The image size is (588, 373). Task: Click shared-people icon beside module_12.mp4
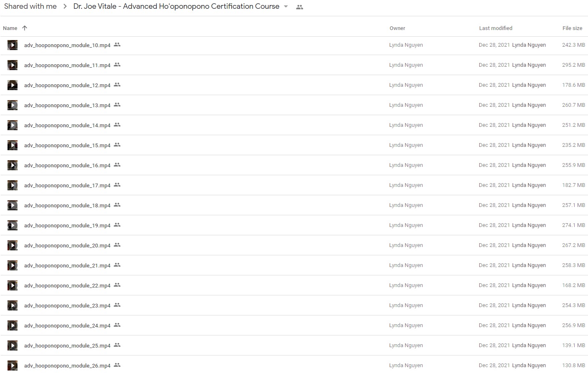tap(117, 85)
